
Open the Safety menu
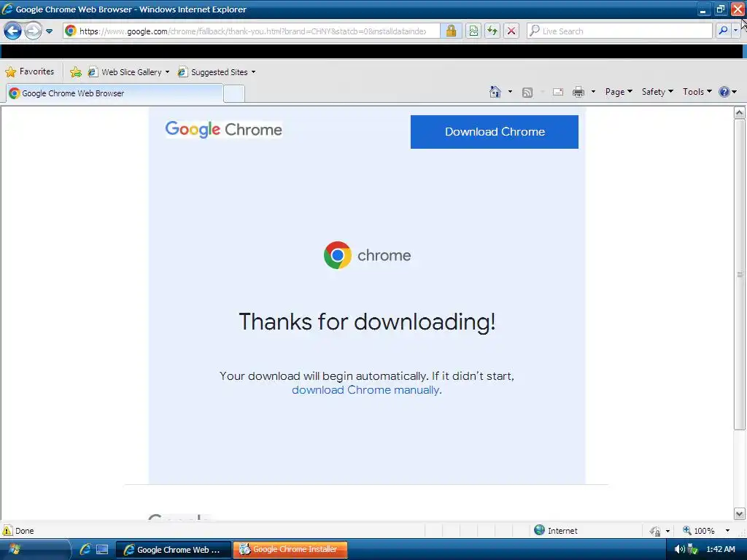[657, 92]
